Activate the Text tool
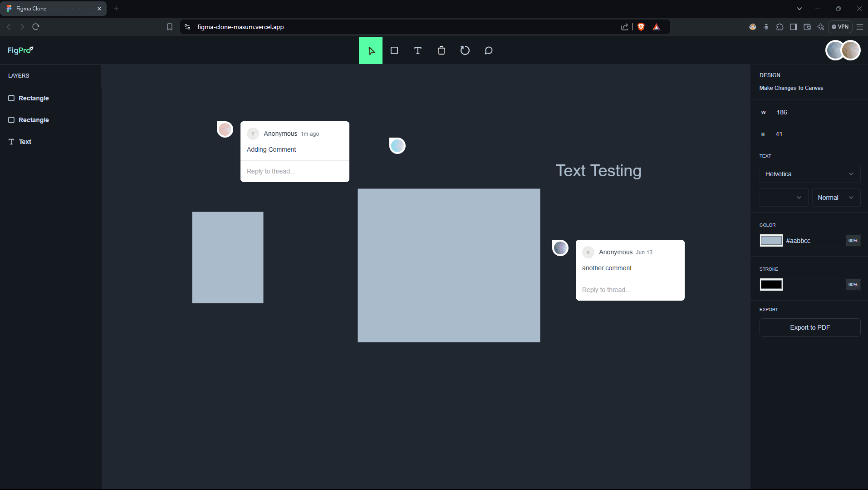 (418, 50)
